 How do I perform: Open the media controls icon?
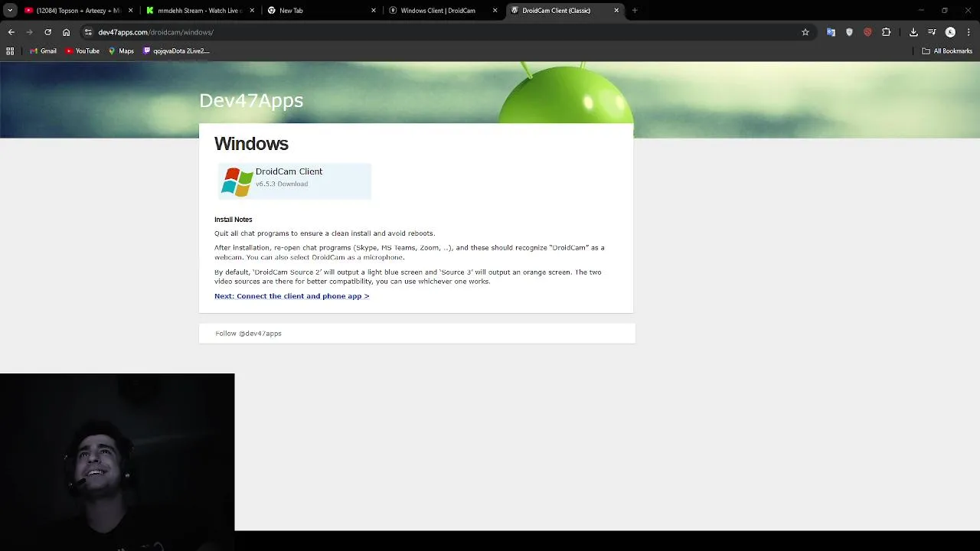(932, 32)
